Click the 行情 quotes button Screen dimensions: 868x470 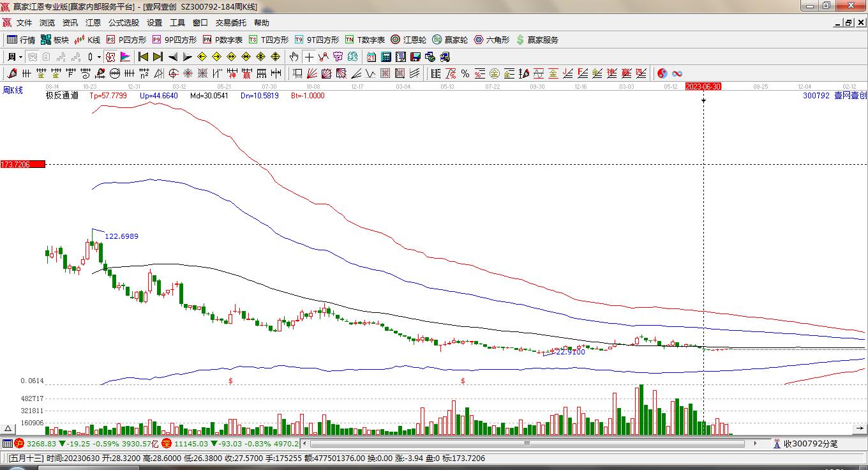tap(21, 40)
